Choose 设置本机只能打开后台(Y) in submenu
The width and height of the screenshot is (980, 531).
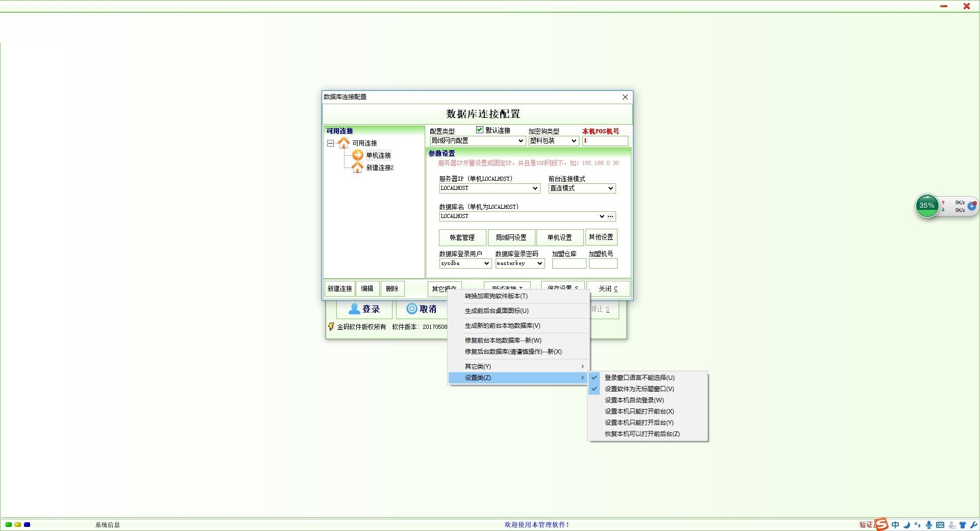tap(648, 423)
